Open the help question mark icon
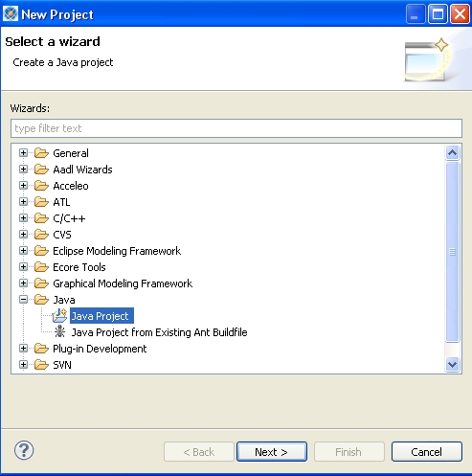Image resolution: width=472 pixels, height=476 pixels. [24, 450]
